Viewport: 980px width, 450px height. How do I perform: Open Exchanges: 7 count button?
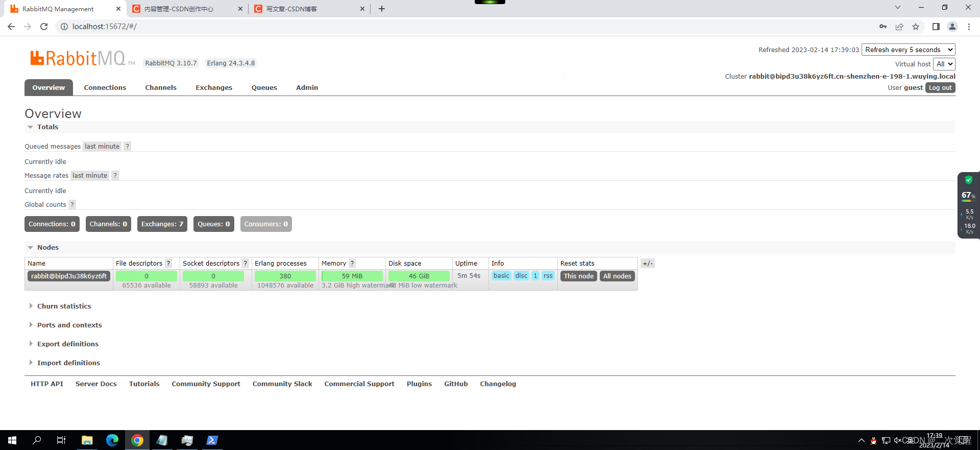point(162,224)
